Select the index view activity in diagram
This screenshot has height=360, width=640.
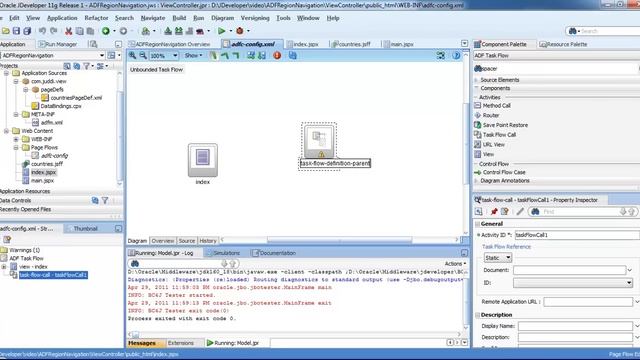coord(203,160)
